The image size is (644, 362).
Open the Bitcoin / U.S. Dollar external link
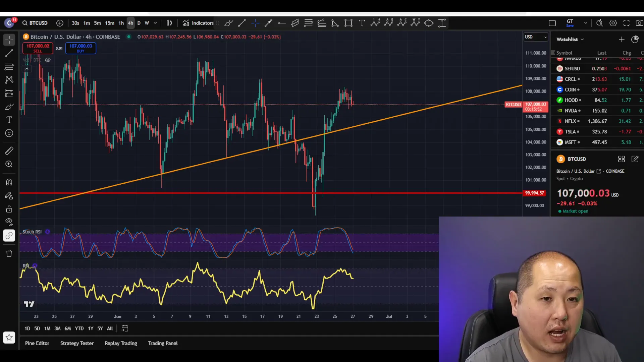(x=599, y=171)
